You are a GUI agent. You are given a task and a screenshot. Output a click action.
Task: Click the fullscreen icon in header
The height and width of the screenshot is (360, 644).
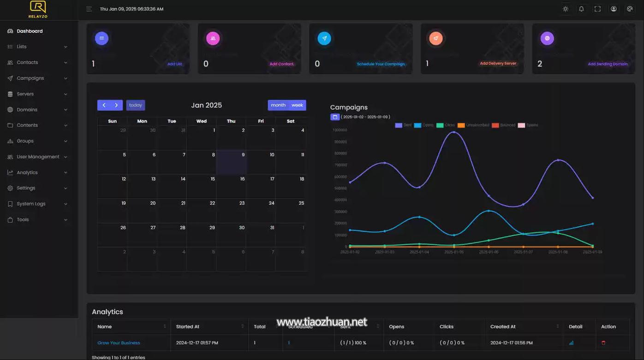click(x=597, y=9)
